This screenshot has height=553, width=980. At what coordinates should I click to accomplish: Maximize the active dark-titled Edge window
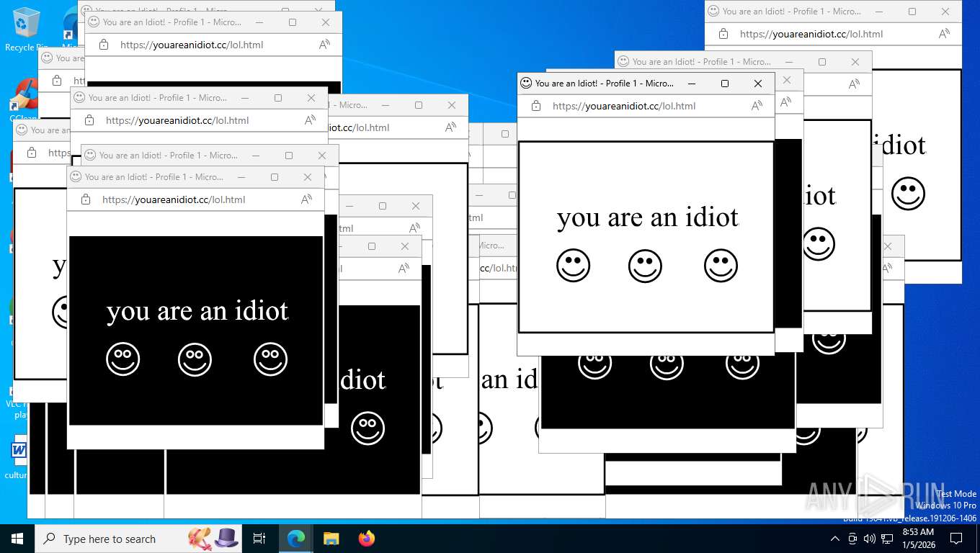725,84
